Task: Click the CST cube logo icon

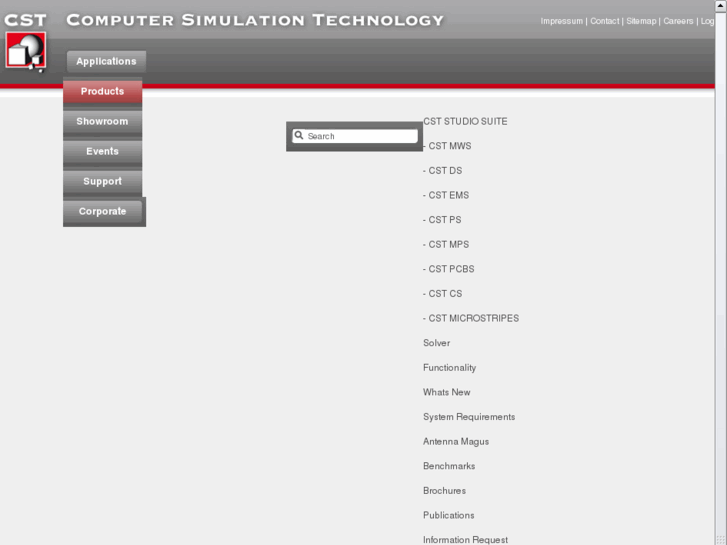Action: 26,51
